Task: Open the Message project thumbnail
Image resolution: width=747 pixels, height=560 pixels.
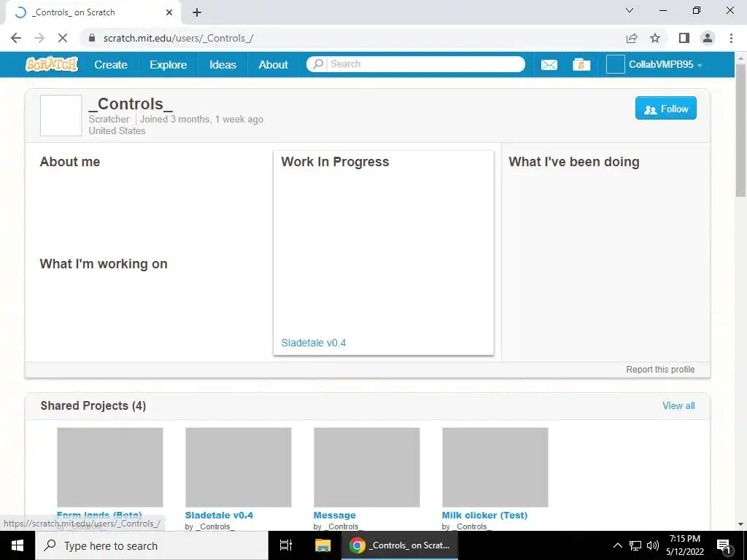Action: 367,467
